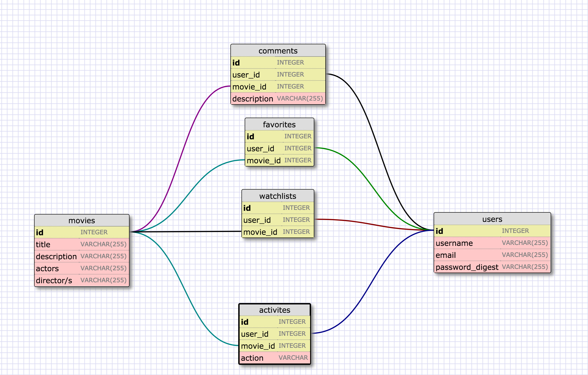Click the users table title
The height and width of the screenshot is (375, 588).
[492, 219]
